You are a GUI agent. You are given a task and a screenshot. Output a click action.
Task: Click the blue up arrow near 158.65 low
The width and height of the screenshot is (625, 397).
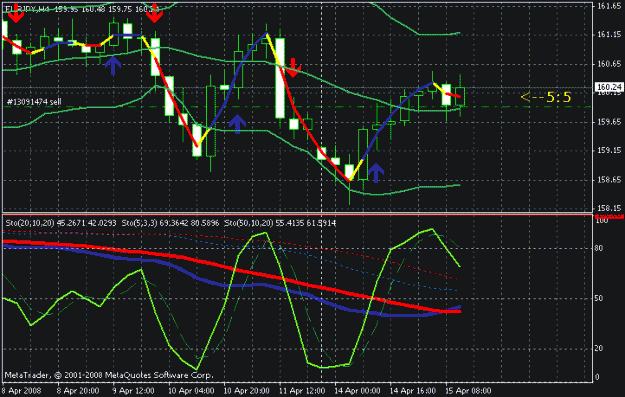pyautogui.click(x=375, y=173)
